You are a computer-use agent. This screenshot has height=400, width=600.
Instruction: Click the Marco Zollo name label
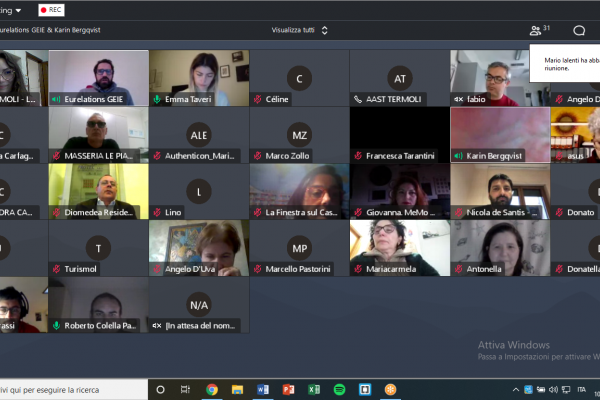(x=287, y=156)
